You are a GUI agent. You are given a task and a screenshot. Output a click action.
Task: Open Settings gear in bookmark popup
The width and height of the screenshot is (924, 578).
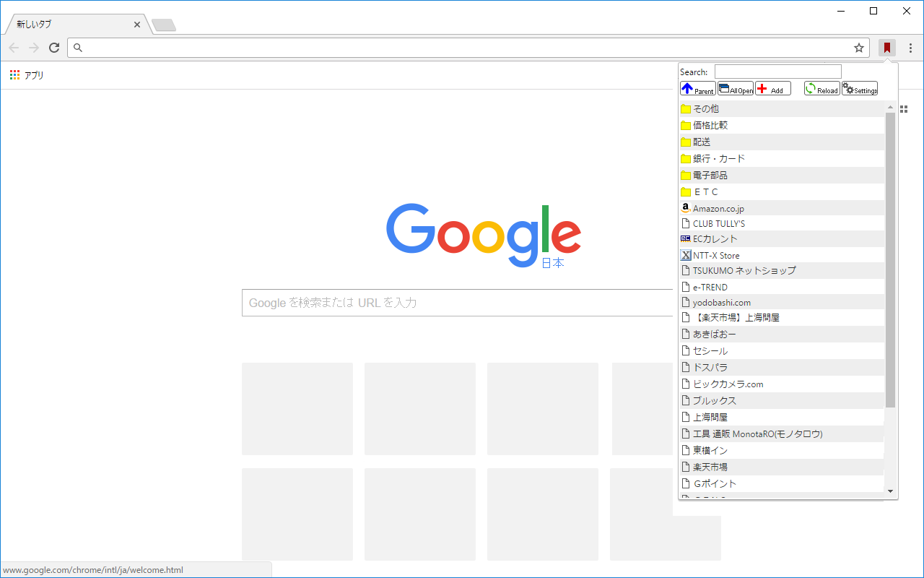[x=860, y=88]
